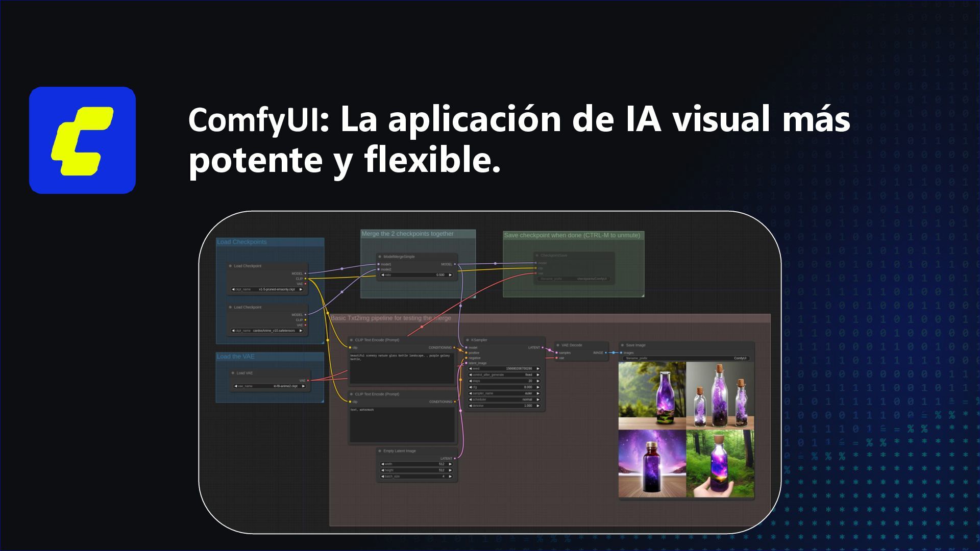Click the model1 input socket on ModelMergeSimple
The width and height of the screenshot is (980, 551).
click(x=378, y=264)
